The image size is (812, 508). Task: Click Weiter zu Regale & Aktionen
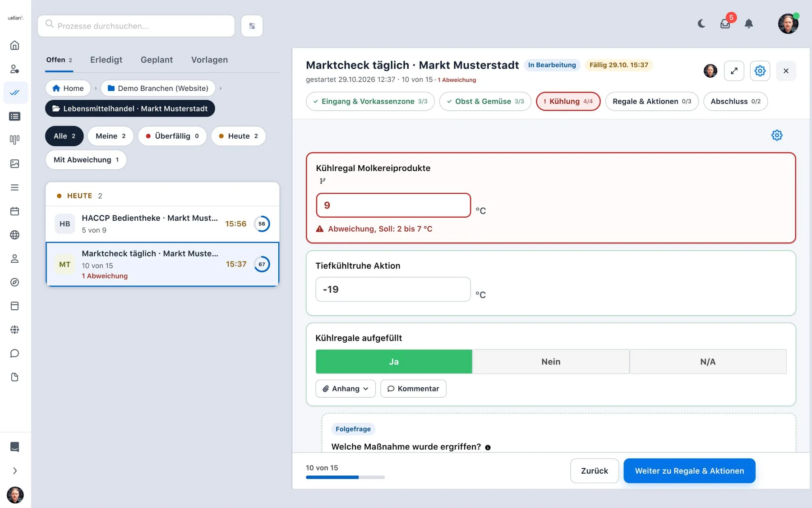(689, 471)
